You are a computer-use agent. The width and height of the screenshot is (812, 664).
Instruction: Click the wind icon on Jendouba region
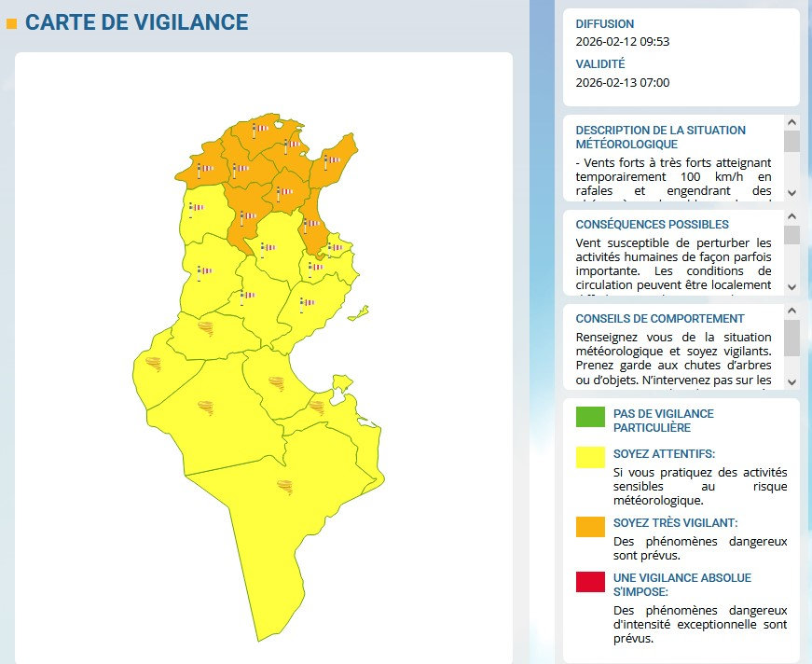[x=203, y=168]
